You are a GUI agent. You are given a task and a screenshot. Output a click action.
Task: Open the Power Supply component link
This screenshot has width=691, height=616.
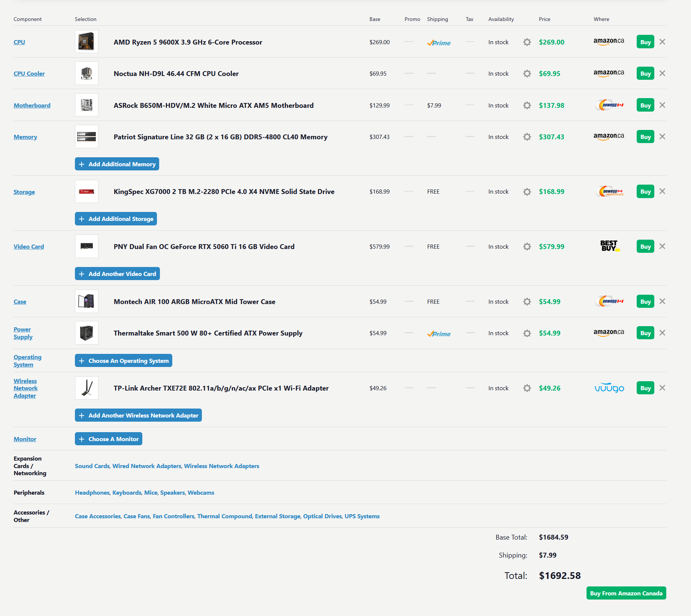point(23,333)
